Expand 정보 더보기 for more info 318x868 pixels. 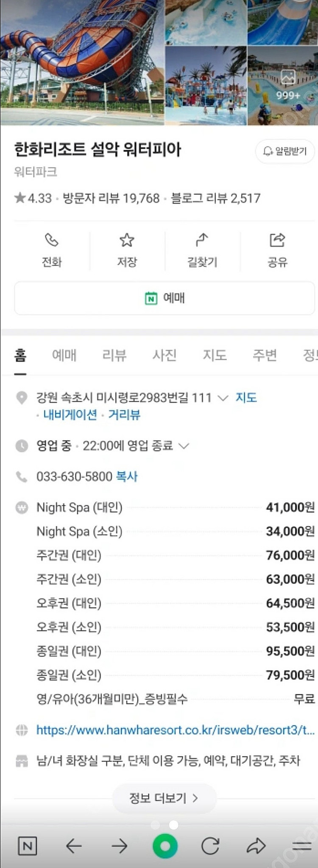tap(164, 798)
